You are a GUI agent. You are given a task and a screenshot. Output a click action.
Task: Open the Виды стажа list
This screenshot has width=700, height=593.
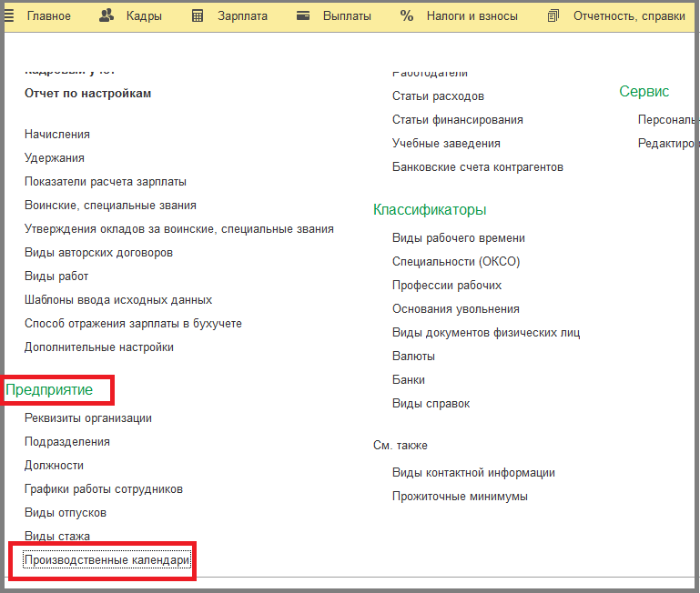point(57,537)
